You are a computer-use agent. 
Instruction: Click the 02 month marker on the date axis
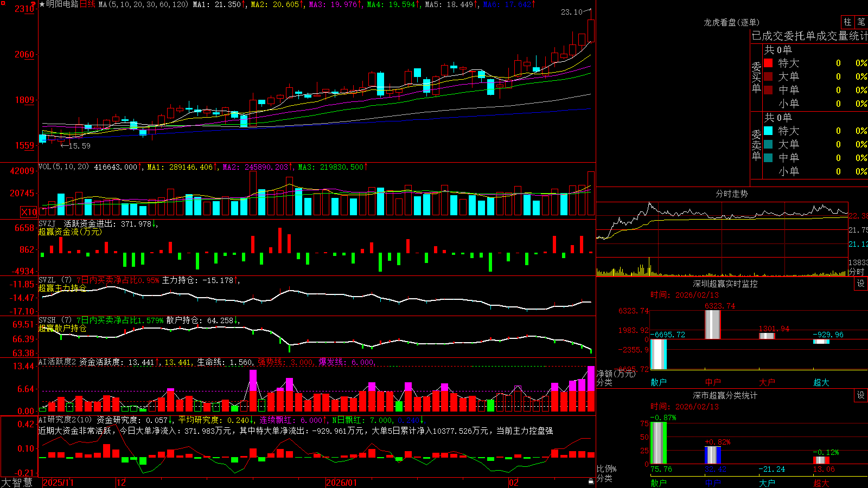pyautogui.click(x=514, y=483)
